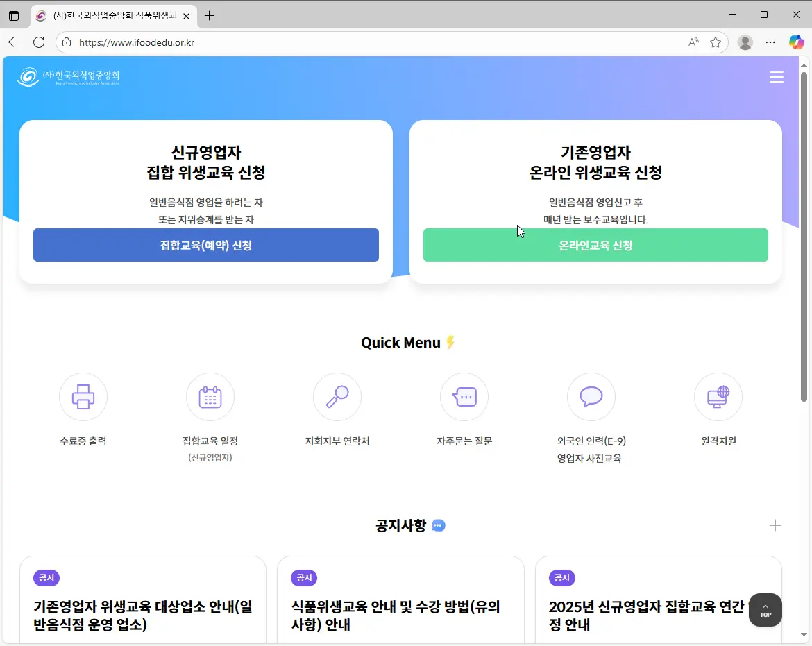Click the TOP scroll button
The width and height of the screenshot is (812, 646).
pyautogui.click(x=765, y=610)
